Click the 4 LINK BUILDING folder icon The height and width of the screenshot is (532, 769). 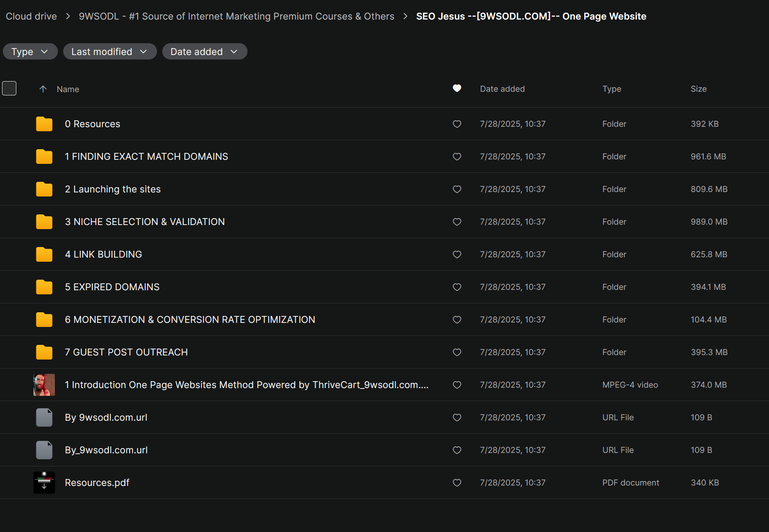click(x=44, y=254)
